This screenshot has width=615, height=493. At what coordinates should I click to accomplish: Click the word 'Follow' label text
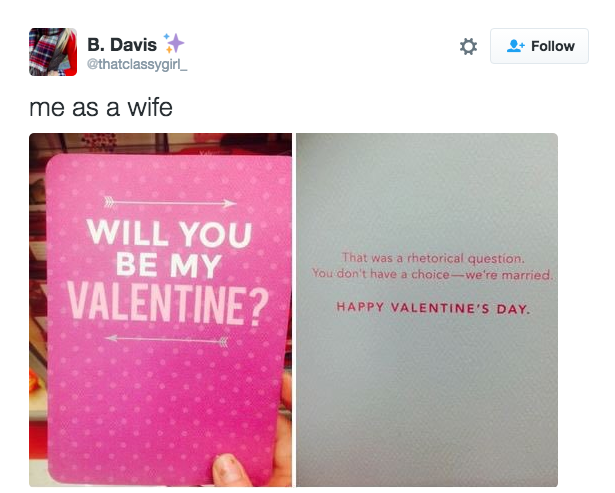[x=553, y=46]
